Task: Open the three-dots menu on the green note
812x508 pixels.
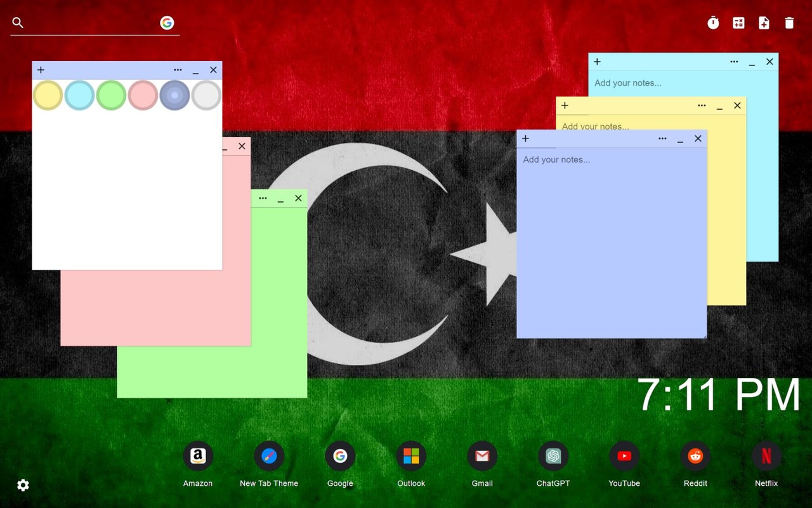Action: [x=263, y=198]
